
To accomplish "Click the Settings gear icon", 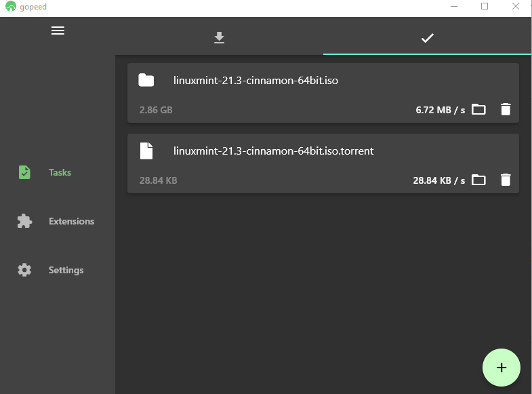I will tap(24, 270).
